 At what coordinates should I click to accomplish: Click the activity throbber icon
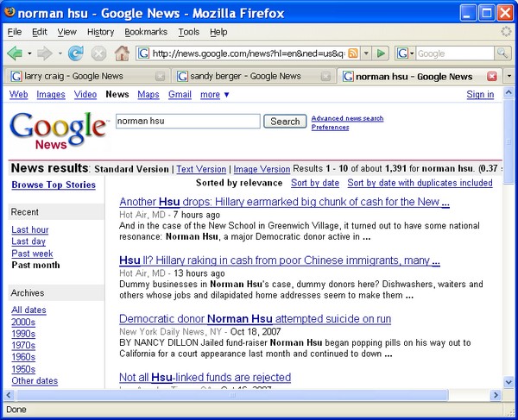[506, 32]
